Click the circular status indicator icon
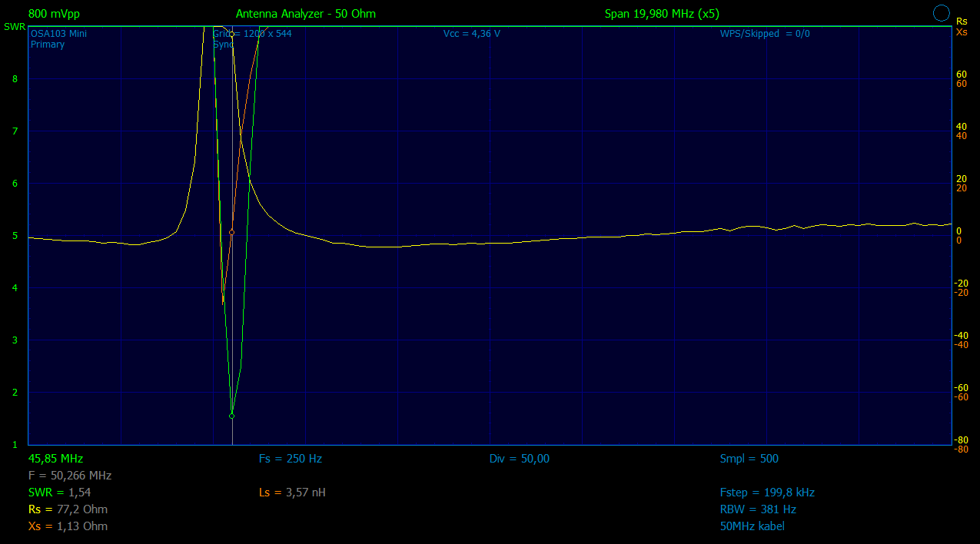 coord(941,13)
